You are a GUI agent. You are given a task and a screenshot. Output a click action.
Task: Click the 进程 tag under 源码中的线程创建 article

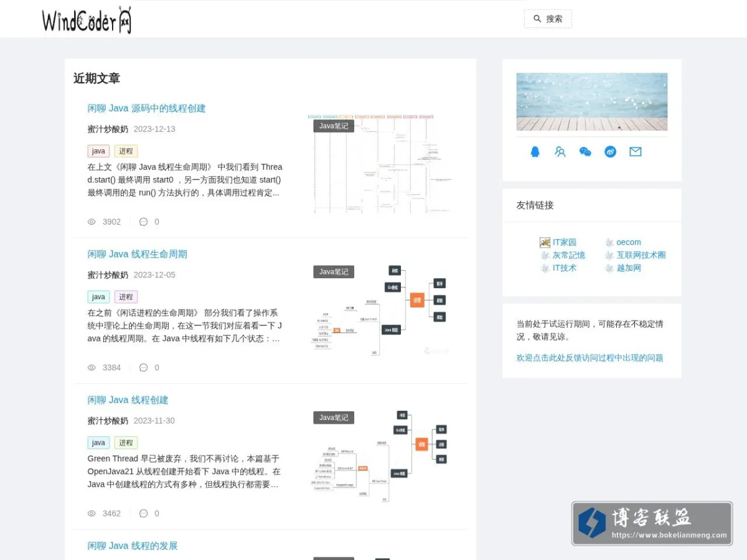126,151
